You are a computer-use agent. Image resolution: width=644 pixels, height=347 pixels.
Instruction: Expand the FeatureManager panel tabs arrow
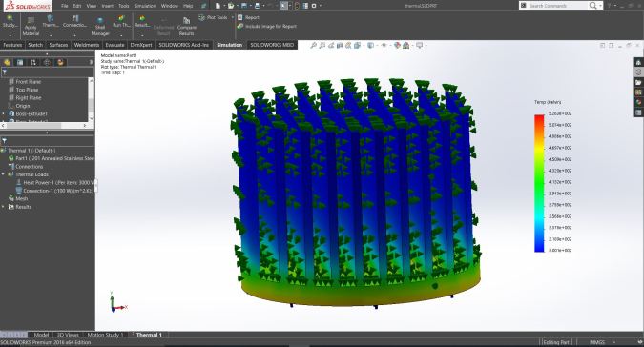click(92, 62)
